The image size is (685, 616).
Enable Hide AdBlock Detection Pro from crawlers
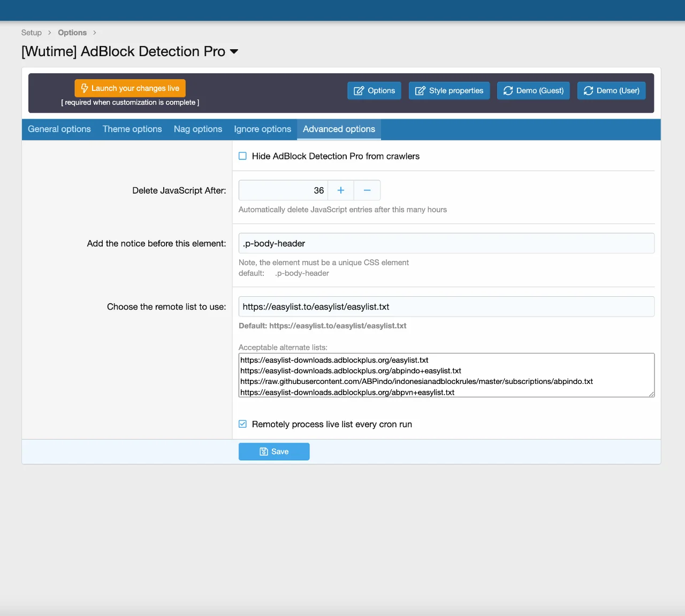[x=243, y=156]
